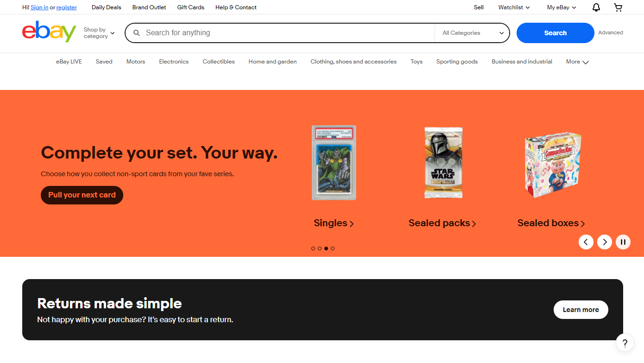Click the Star Wars Mandalorian pack image
This screenshot has width=644, height=363.
(443, 162)
